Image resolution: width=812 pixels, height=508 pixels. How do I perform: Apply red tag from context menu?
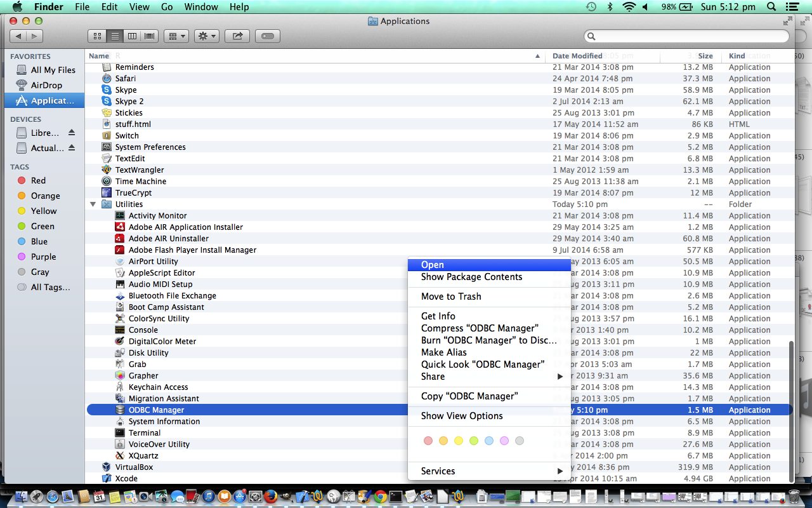pos(428,441)
